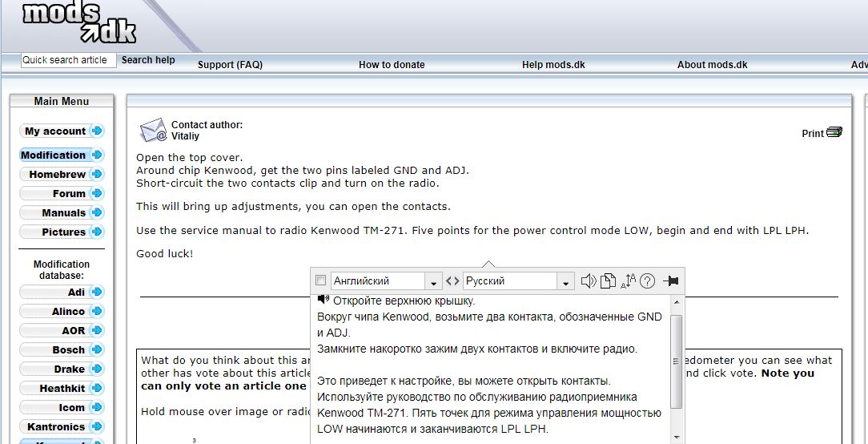Open Forum menu item

(62, 193)
